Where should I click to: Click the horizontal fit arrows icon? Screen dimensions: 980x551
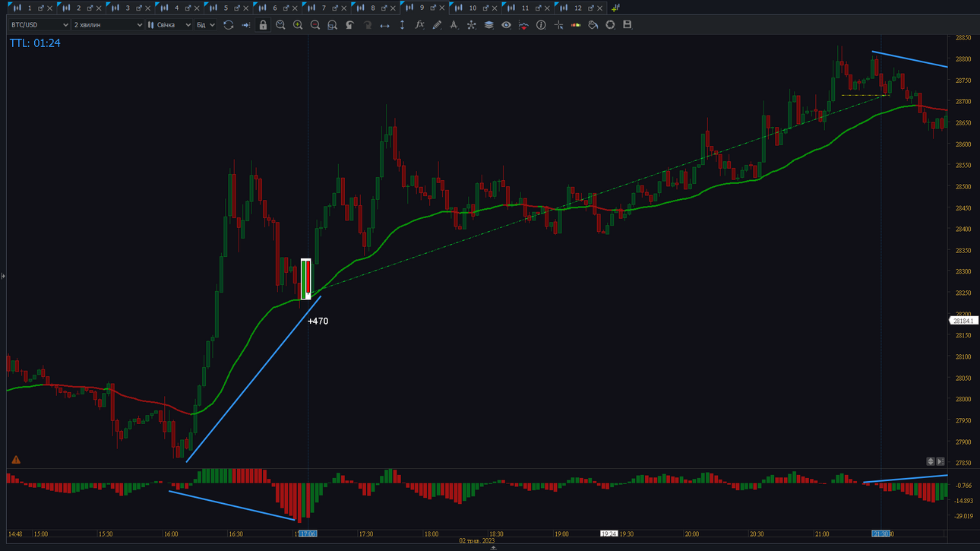(384, 25)
